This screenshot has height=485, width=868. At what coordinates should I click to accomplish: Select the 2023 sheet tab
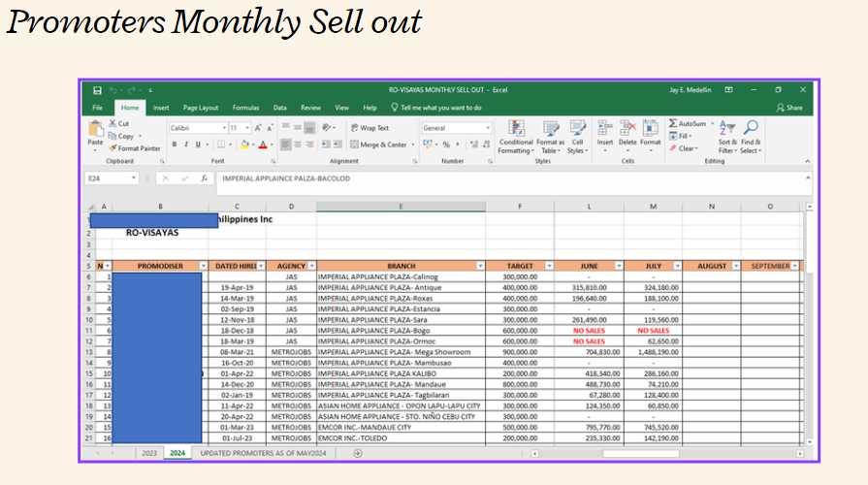coord(149,453)
